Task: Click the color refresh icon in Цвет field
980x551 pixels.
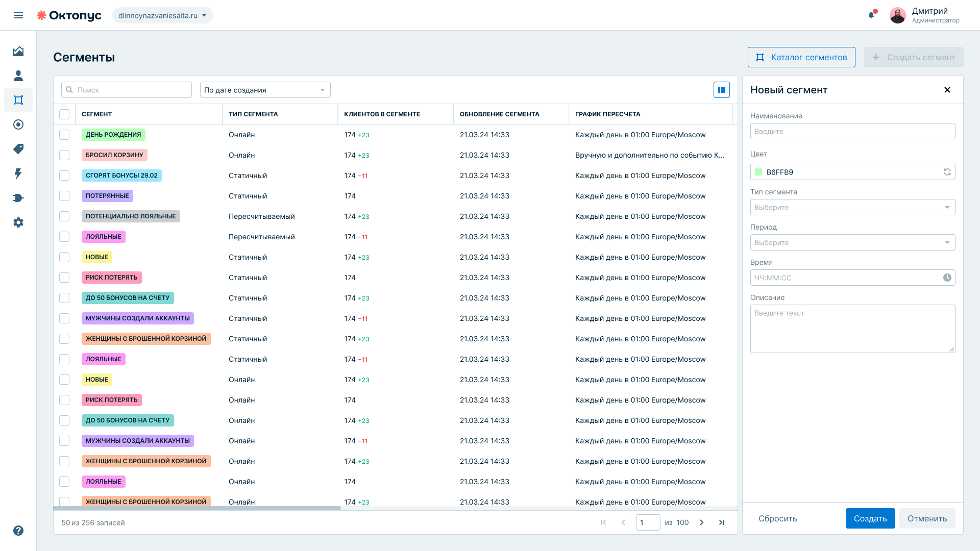Action: [947, 172]
